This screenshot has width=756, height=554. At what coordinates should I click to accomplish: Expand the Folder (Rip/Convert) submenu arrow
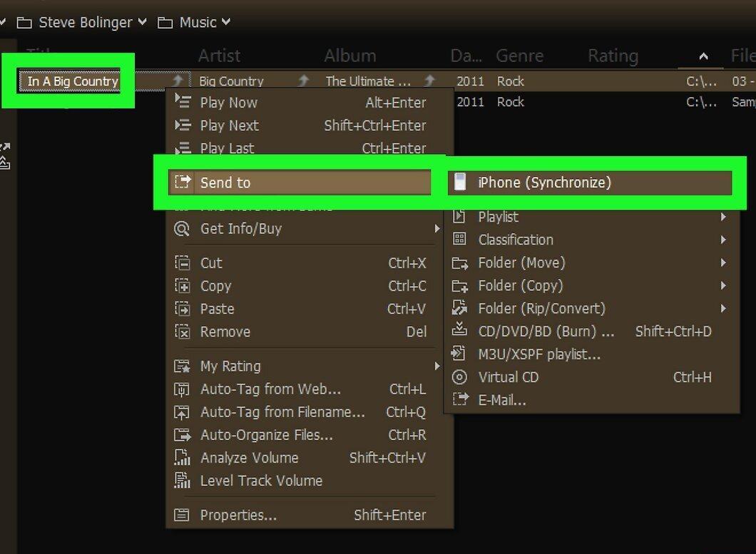(723, 308)
